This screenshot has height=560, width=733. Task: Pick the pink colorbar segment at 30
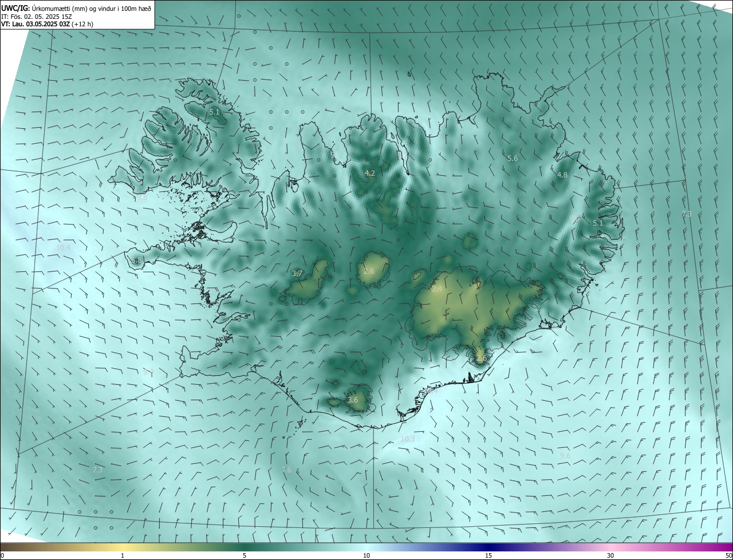(x=610, y=547)
